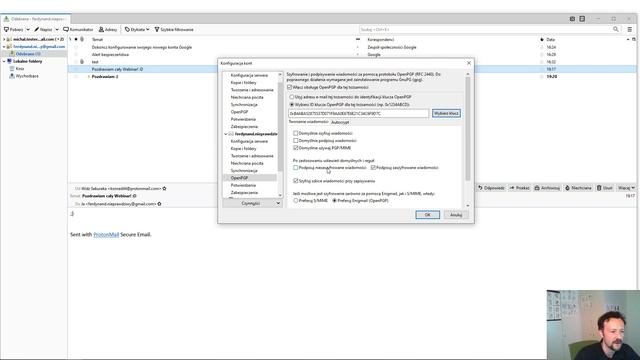Image resolution: width=640 pixels, height=360 pixels.
Task: Open the ProtonMail link in the message body
Action: point(106,235)
